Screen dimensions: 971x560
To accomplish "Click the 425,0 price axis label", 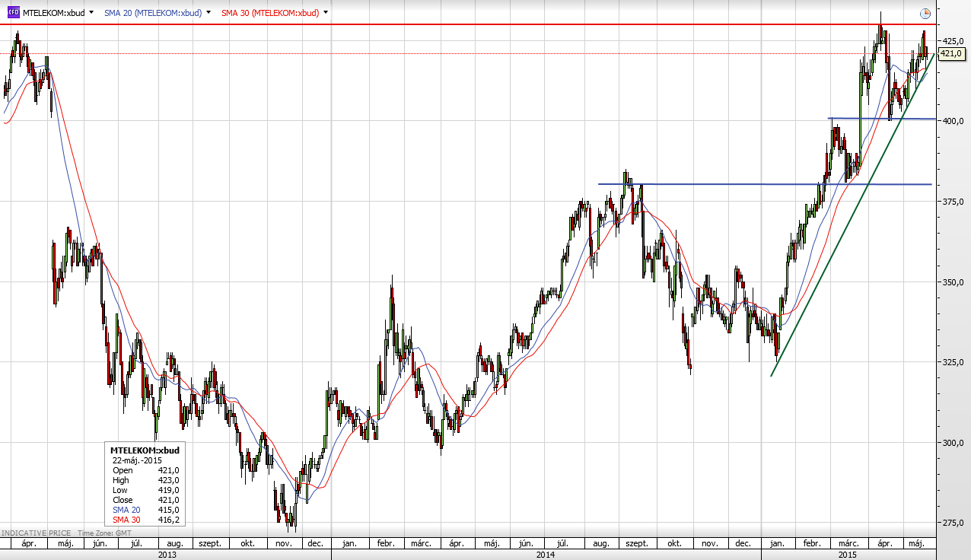I will click(x=953, y=40).
